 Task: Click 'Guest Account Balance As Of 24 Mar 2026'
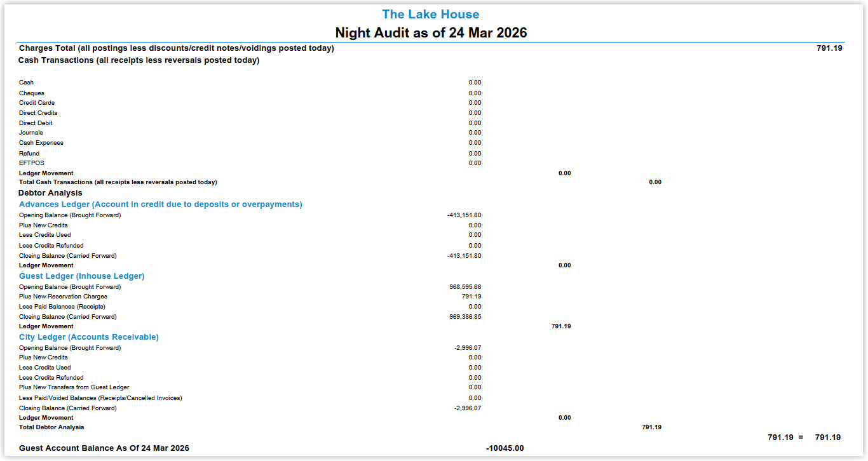[x=104, y=448]
